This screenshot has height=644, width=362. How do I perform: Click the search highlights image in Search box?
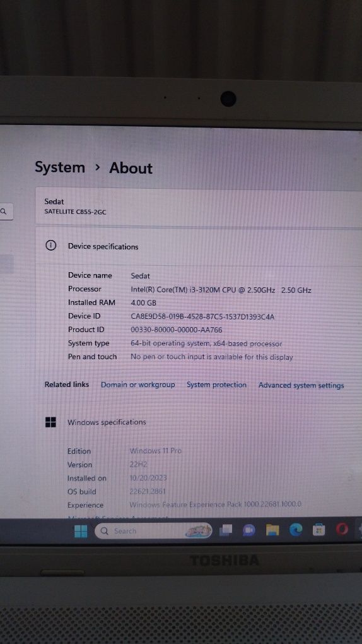(x=198, y=530)
